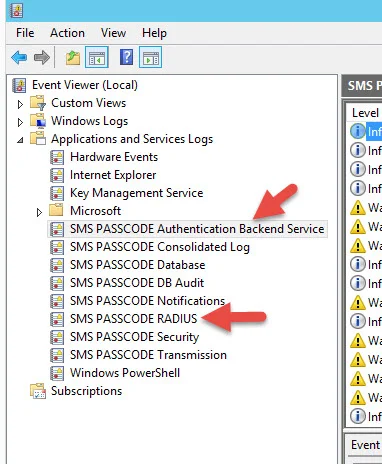Click the Up One Level folder icon

pos(73,58)
